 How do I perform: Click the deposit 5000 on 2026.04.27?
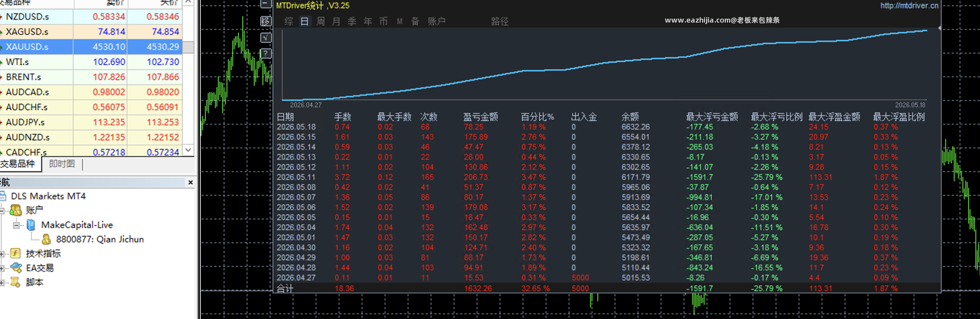pos(580,278)
